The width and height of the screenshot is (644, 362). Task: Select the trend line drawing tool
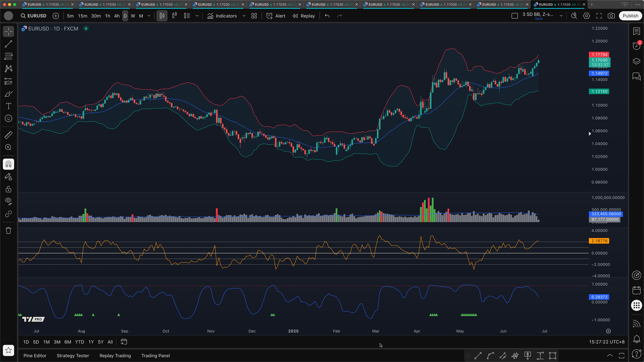(9, 44)
